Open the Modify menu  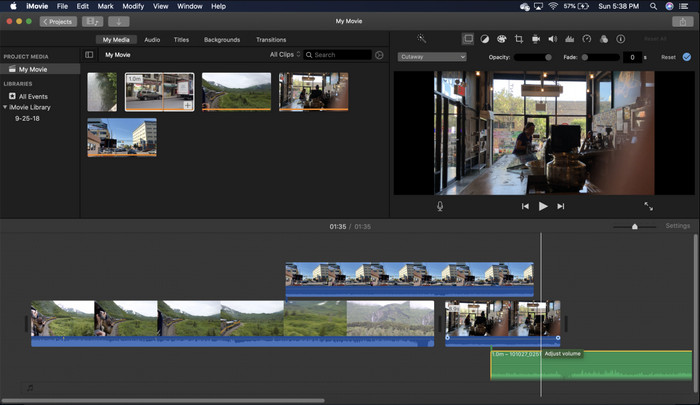[x=133, y=6]
